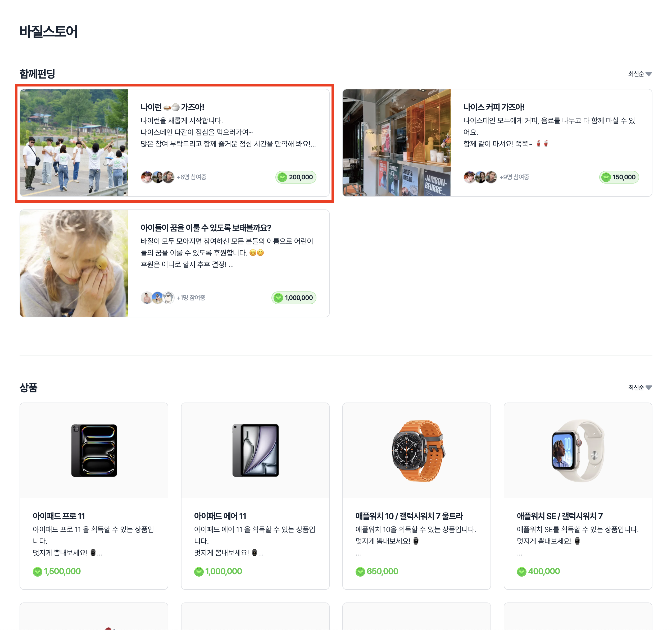The height and width of the screenshot is (630, 672).
Task: Open 아이들이 꿈을 이룰 수 있도록 보태볼까요? title
Action: (x=206, y=228)
